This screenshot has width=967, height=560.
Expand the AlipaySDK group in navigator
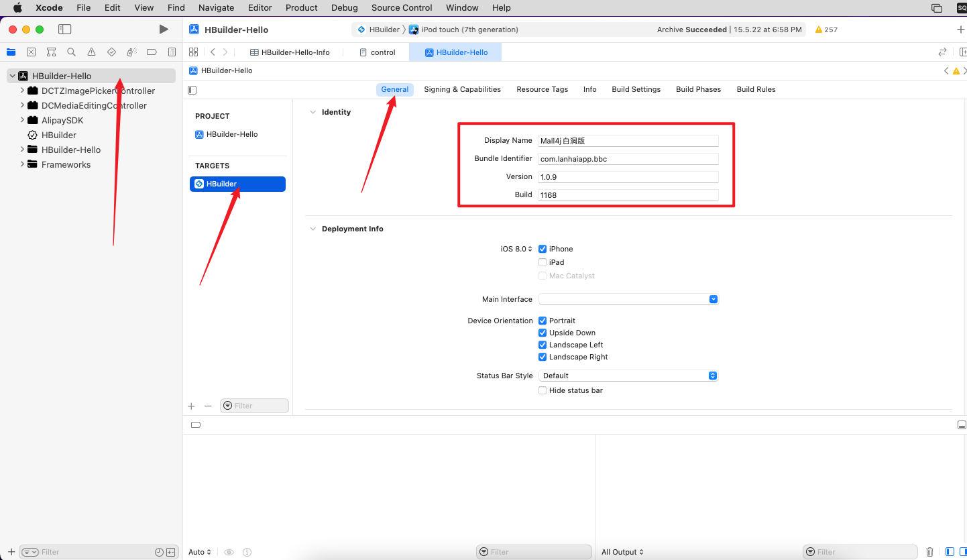pos(22,120)
